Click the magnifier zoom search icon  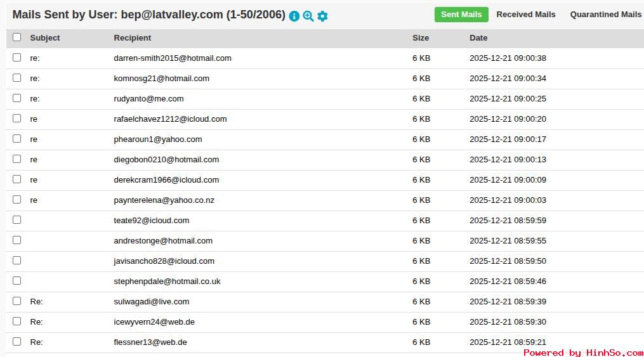pos(308,16)
